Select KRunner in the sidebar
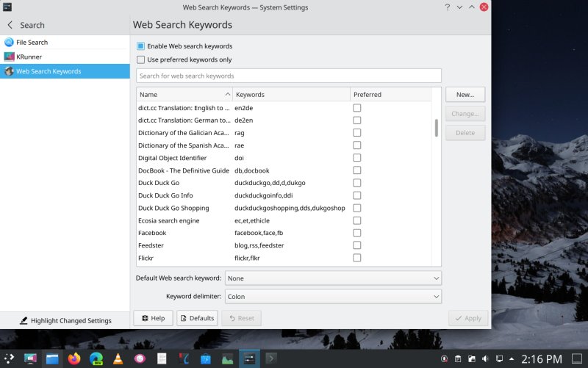 (x=65, y=57)
